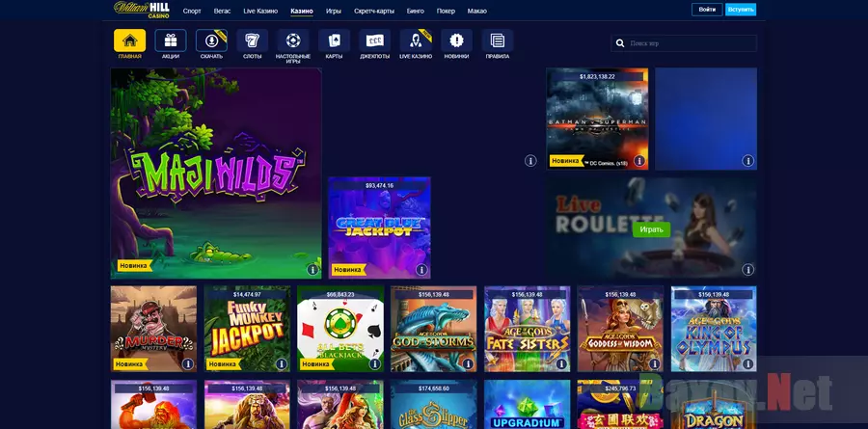This screenshot has height=429, width=868.
Task: Click the $174,658.60 jackpot amount
Action: [433, 389]
